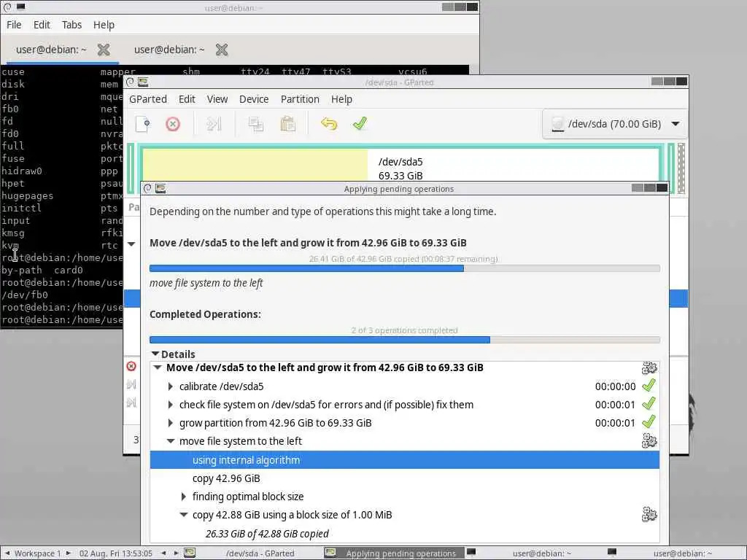
Task: Close the second terminal tab with X
Action: coord(222,50)
